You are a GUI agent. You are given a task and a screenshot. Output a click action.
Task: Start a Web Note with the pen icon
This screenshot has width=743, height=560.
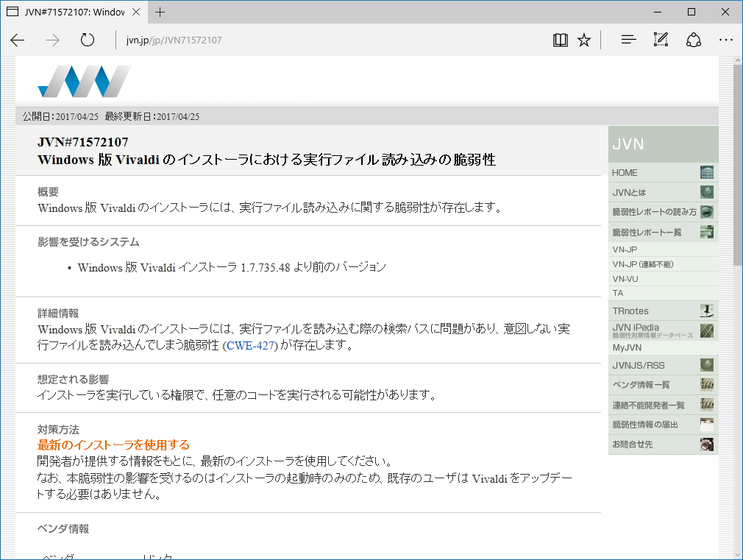click(x=660, y=40)
